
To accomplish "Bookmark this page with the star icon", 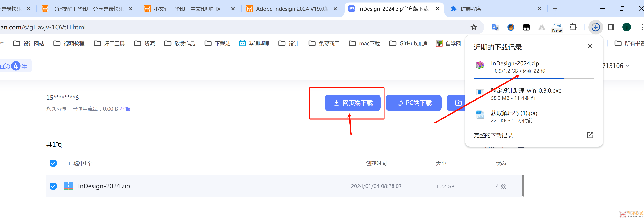I will click(473, 27).
